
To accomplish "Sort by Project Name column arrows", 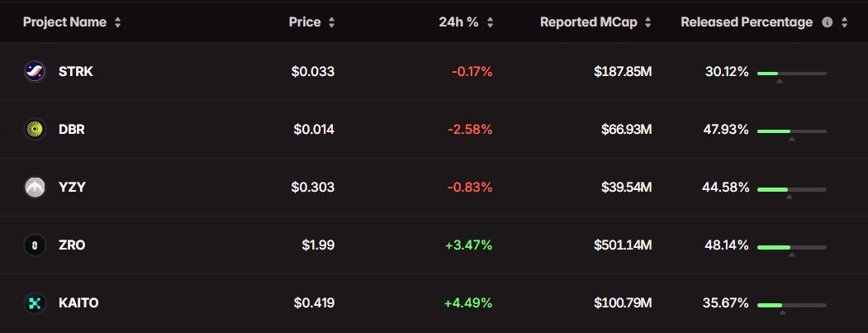I will click(118, 22).
